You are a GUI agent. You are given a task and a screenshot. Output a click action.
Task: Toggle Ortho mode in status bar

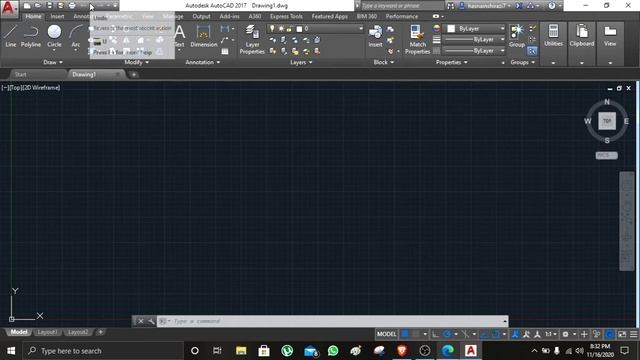coord(436,334)
